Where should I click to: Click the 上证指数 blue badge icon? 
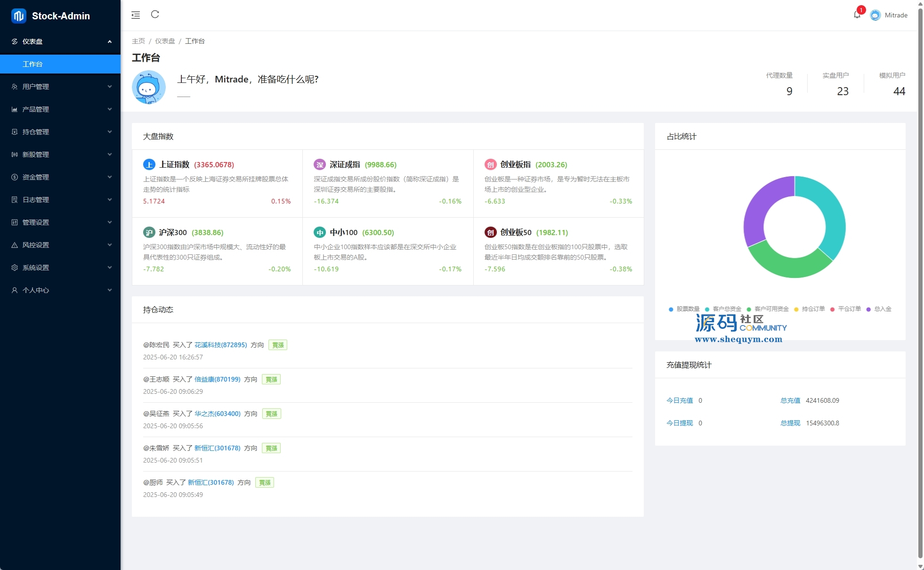point(149,164)
